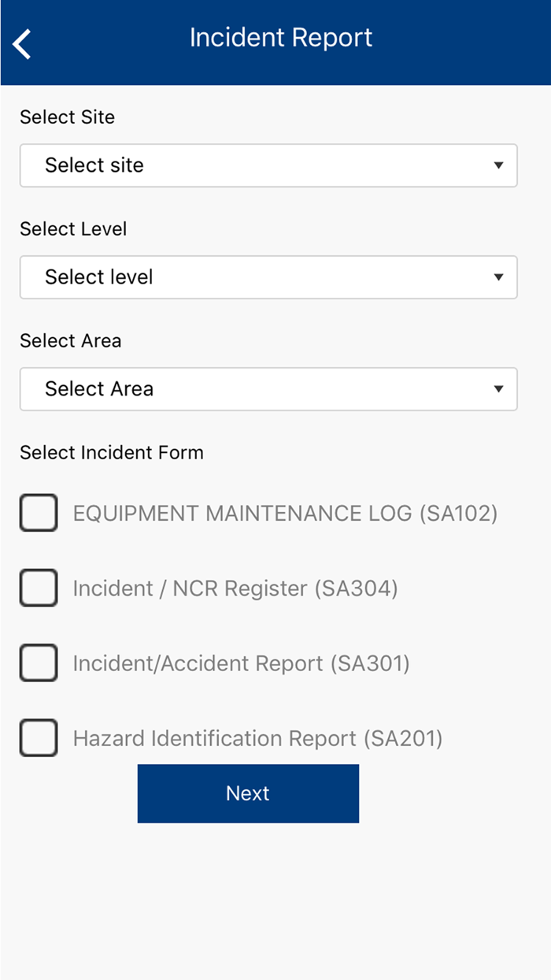
Task: Click the "Incident / NCR Register (SA304)" label text
Action: pyautogui.click(x=235, y=588)
